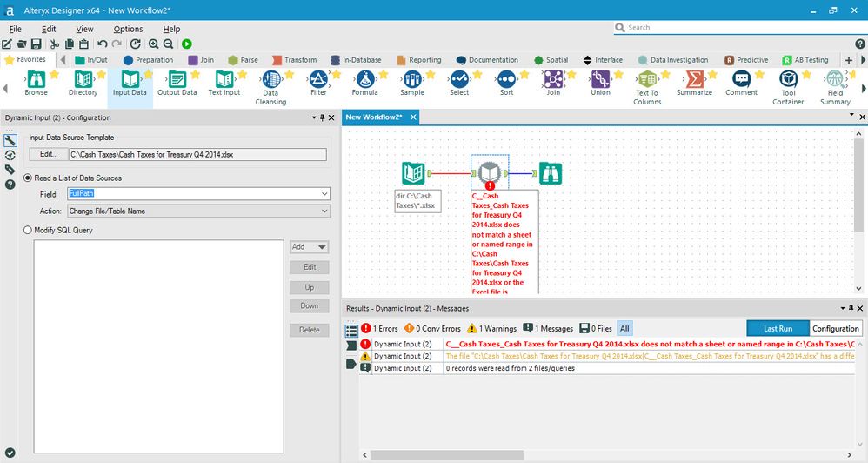This screenshot has width=868, height=463.
Task: Run the workflow with green play button
Action: point(187,44)
